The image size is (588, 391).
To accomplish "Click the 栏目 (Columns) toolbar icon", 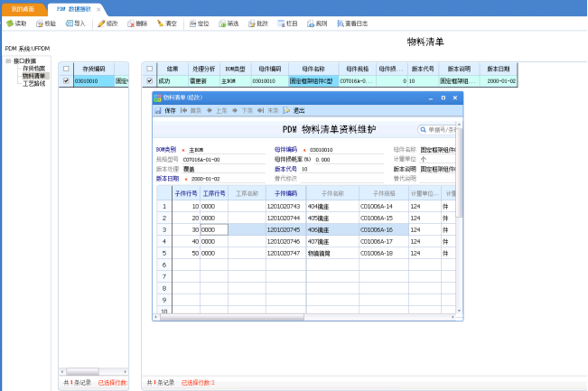I will point(281,23).
